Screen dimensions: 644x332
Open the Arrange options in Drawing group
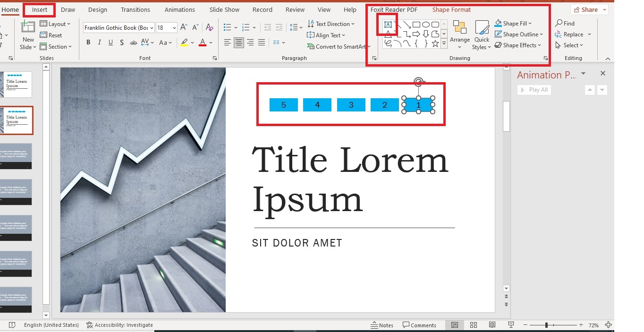459,34
